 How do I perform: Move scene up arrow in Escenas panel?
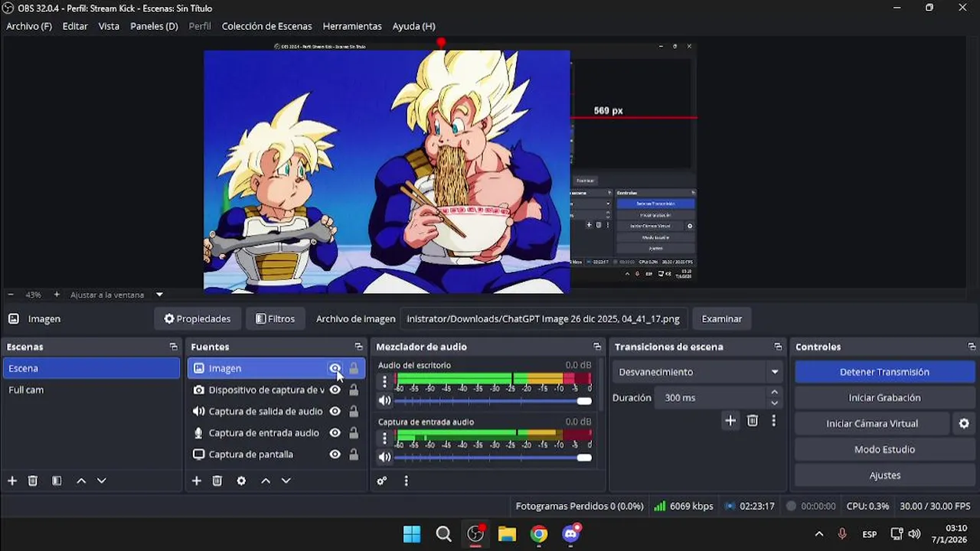point(81,481)
